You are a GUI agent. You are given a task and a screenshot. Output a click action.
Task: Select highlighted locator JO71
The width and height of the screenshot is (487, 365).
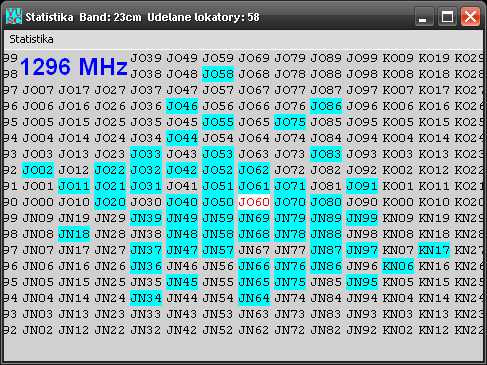(290, 186)
